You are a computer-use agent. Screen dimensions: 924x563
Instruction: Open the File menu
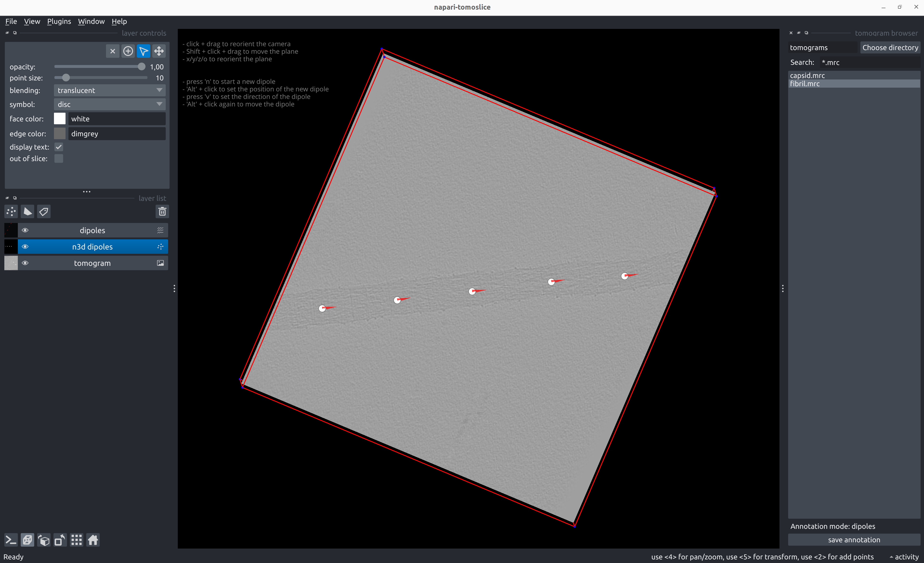(11, 21)
